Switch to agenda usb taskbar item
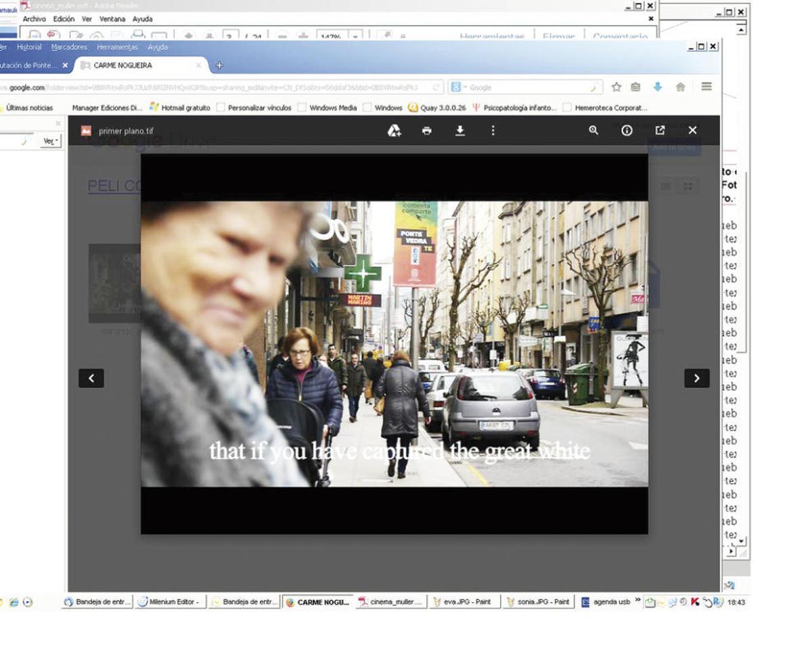This screenshot has height=650, width=812. (606, 602)
